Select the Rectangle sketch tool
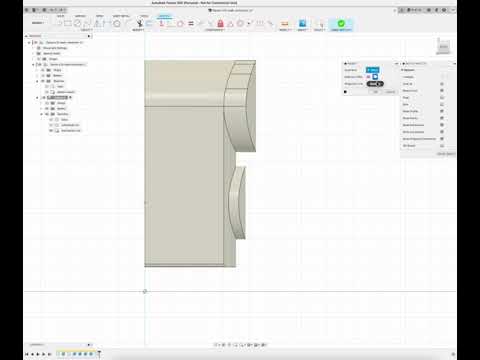The width and height of the screenshot is (480, 360). [68, 23]
